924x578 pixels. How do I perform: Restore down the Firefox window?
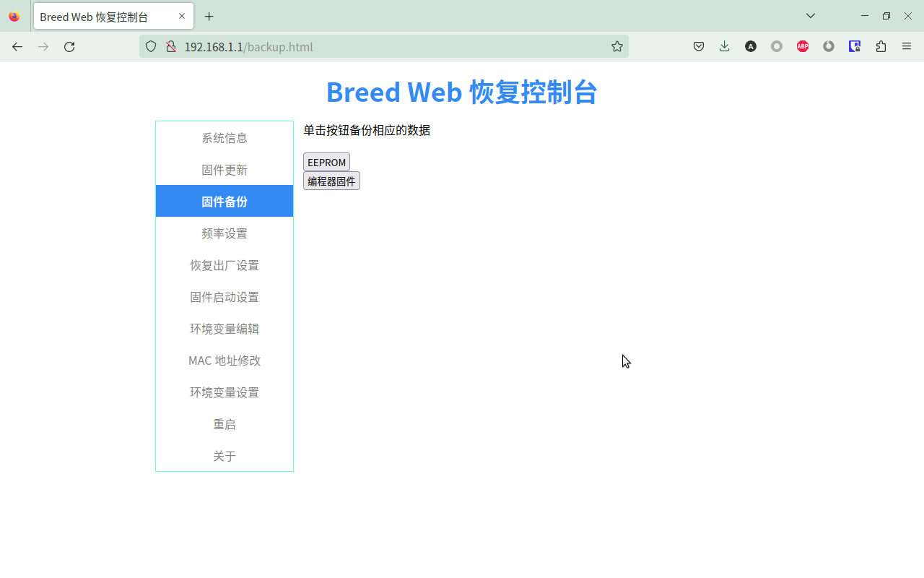click(886, 16)
